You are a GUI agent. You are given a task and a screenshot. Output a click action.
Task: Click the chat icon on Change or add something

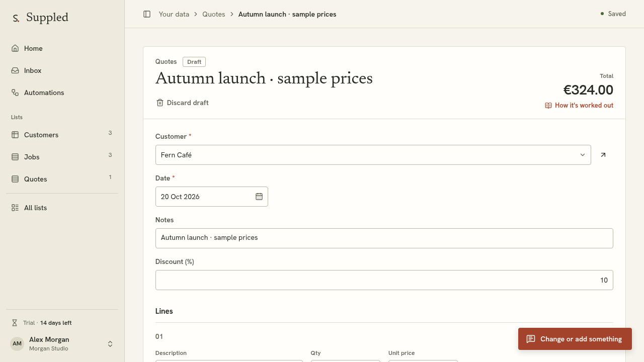pyautogui.click(x=531, y=339)
